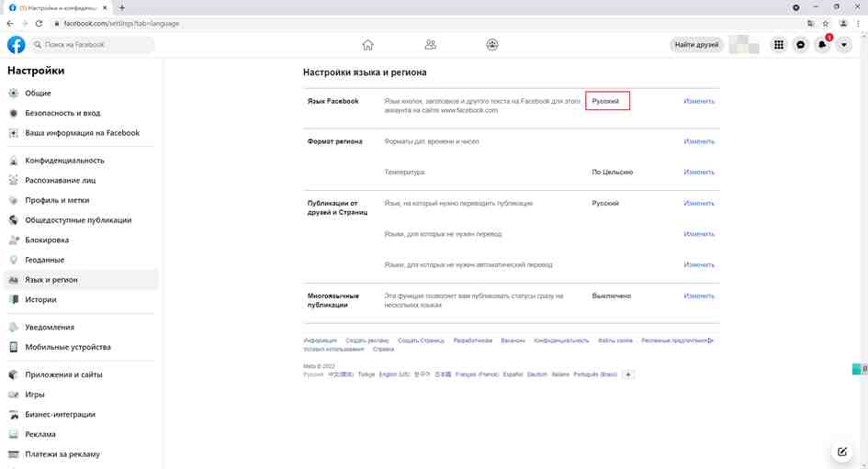868x469 pixels.
Task: Click Изменить for date and number formats
Action: (699, 141)
